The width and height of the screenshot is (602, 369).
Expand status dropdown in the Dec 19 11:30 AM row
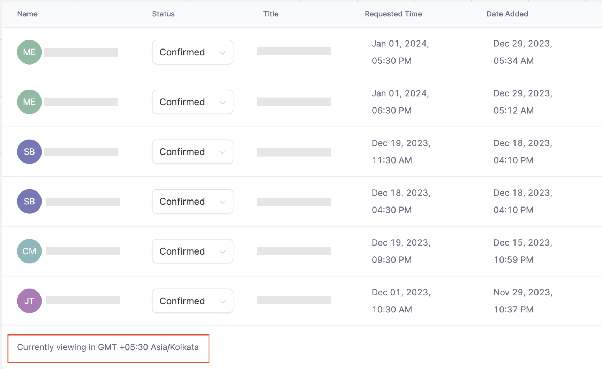[x=192, y=152]
